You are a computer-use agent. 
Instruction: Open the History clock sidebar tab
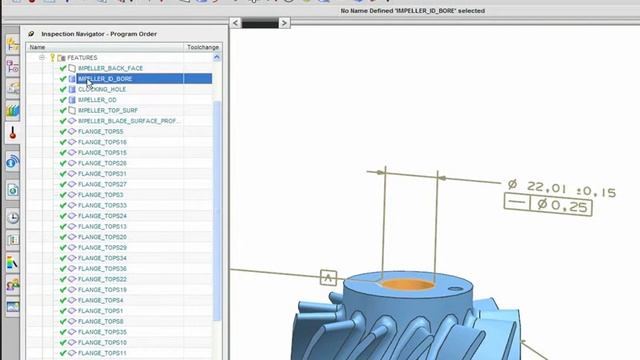12,218
